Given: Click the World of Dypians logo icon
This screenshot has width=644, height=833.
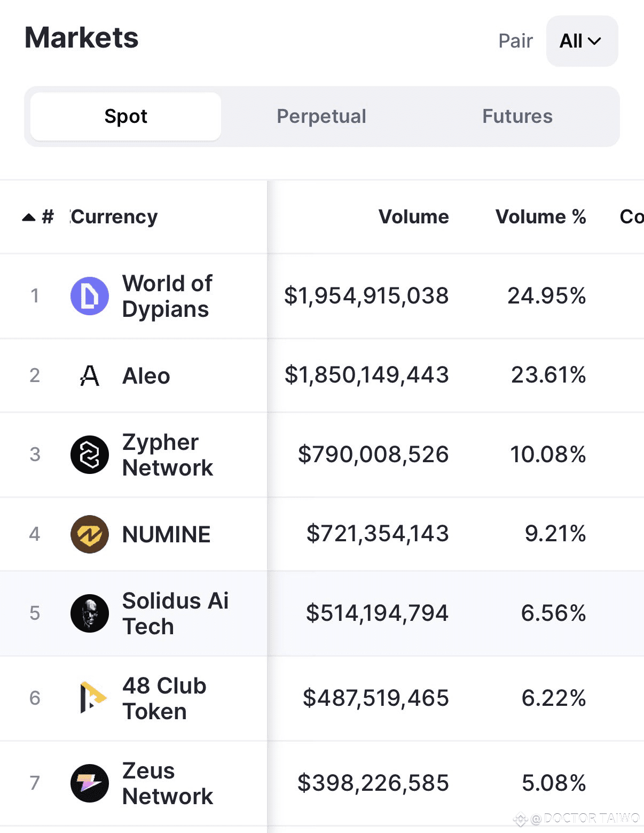Looking at the screenshot, I should 90,296.
